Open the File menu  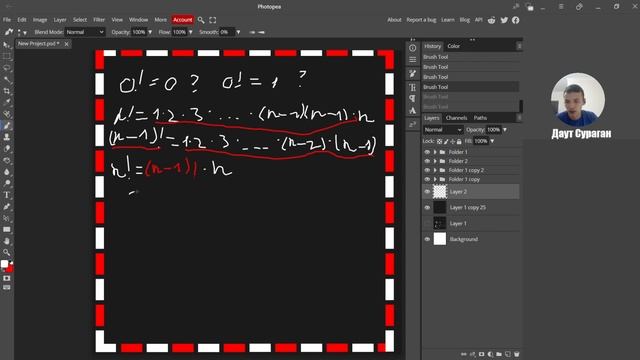pyautogui.click(x=7, y=20)
